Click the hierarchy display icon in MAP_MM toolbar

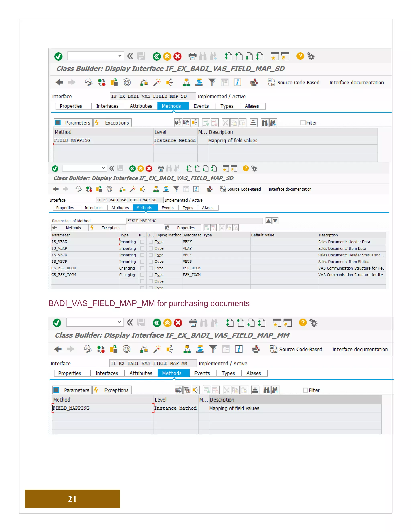187,349
